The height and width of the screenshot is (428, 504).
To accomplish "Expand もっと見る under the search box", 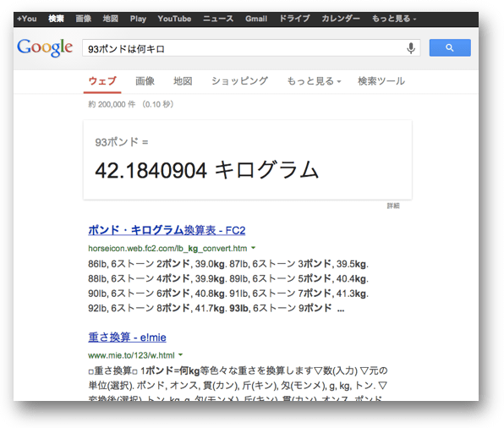I will pos(314,81).
